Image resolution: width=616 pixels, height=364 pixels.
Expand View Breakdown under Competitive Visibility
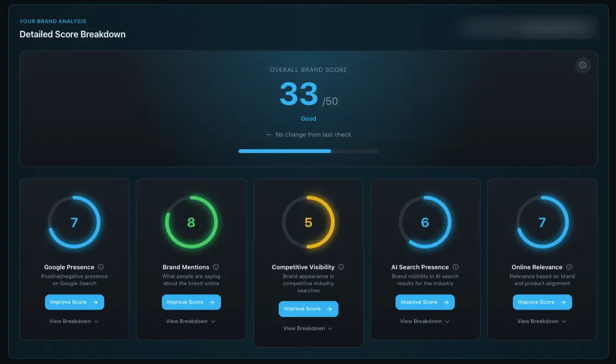click(x=308, y=328)
